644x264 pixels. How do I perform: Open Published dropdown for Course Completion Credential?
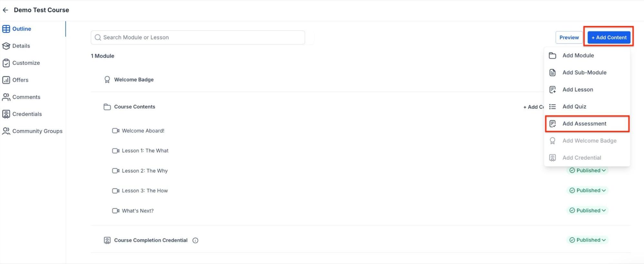588,240
